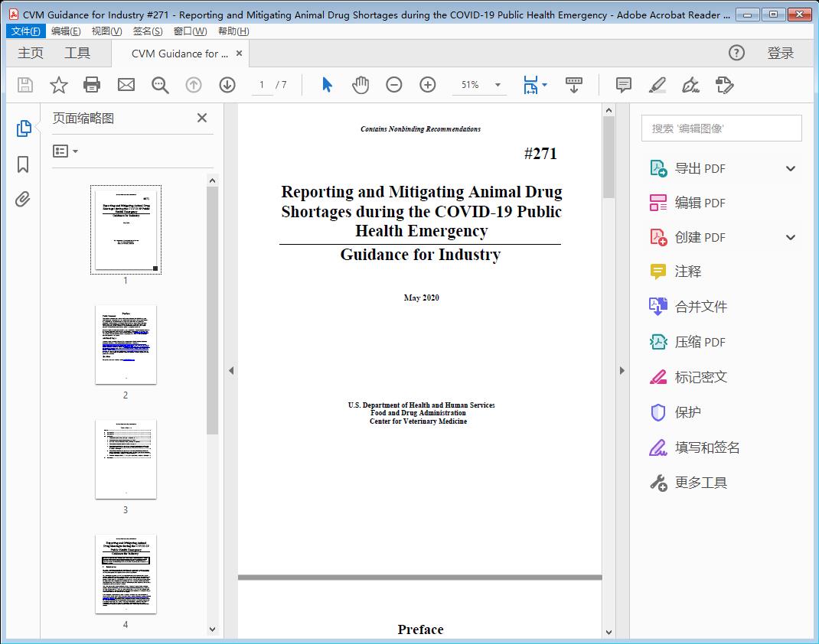Screen dimensions: 819x644
Task: Open the email/share icon in toolbar
Action: click(126, 85)
